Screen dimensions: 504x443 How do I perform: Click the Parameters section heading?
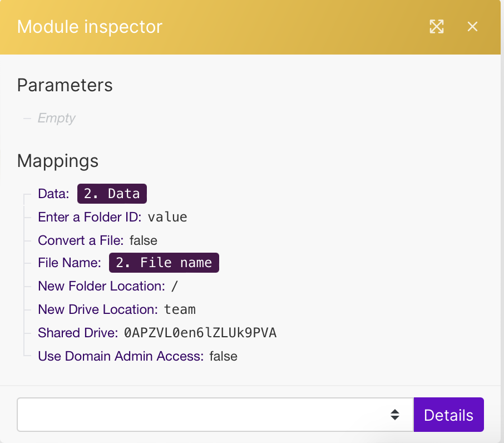click(x=65, y=85)
